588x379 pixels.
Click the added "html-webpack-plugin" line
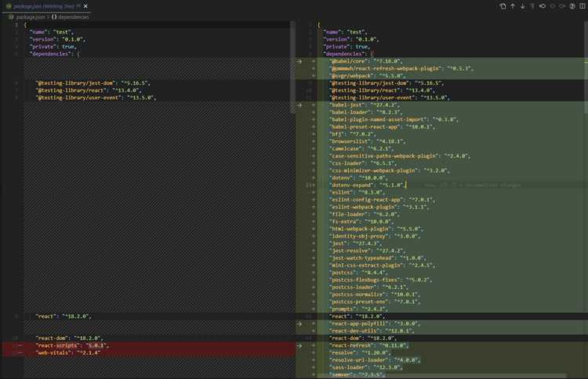pos(376,229)
